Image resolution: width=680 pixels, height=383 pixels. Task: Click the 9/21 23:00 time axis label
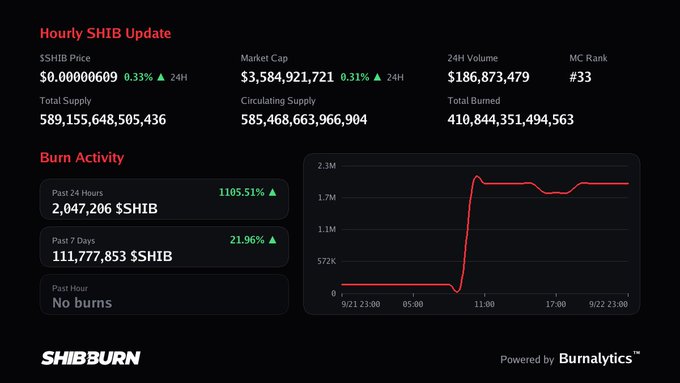[x=361, y=304]
